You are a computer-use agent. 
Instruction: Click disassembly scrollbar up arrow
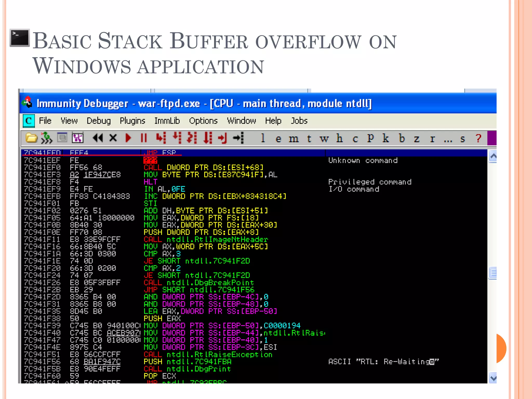[493, 156]
